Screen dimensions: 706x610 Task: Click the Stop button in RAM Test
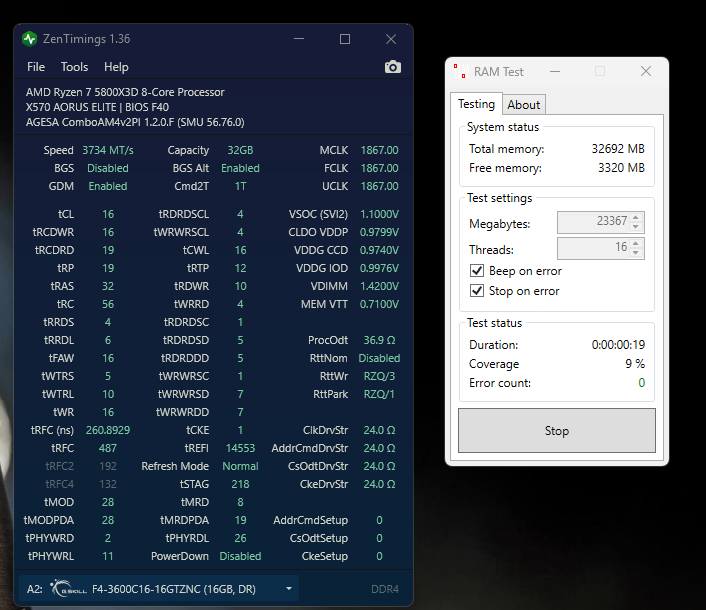coord(557,431)
